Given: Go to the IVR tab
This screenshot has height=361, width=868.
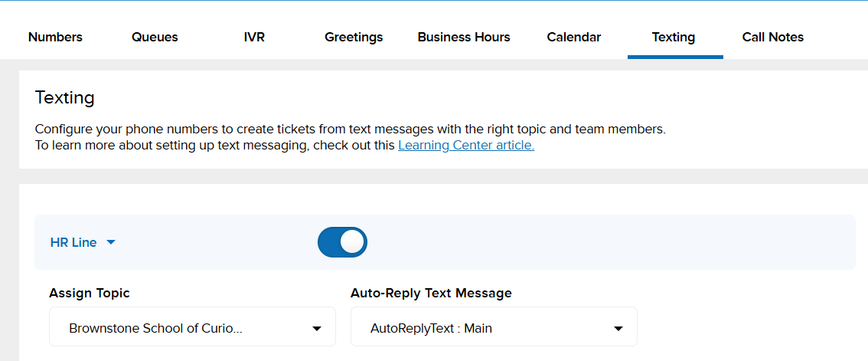Looking at the screenshot, I should pyautogui.click(x=254, y=37).
